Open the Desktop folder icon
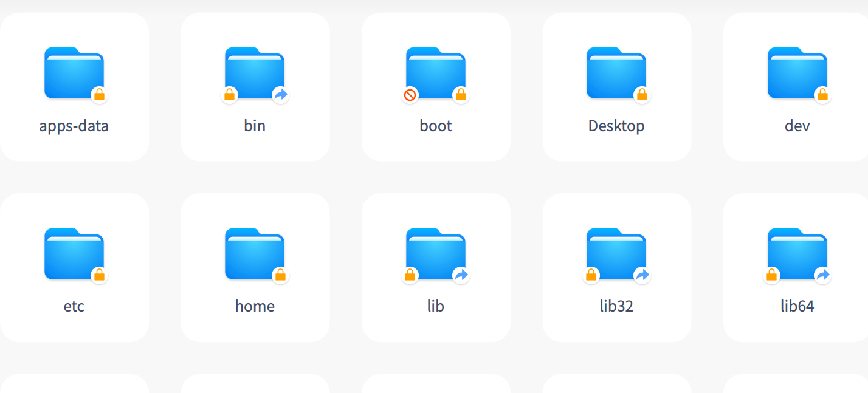Image resolution: width=868 pixels, height=393 pixels. tap(616, 72)
